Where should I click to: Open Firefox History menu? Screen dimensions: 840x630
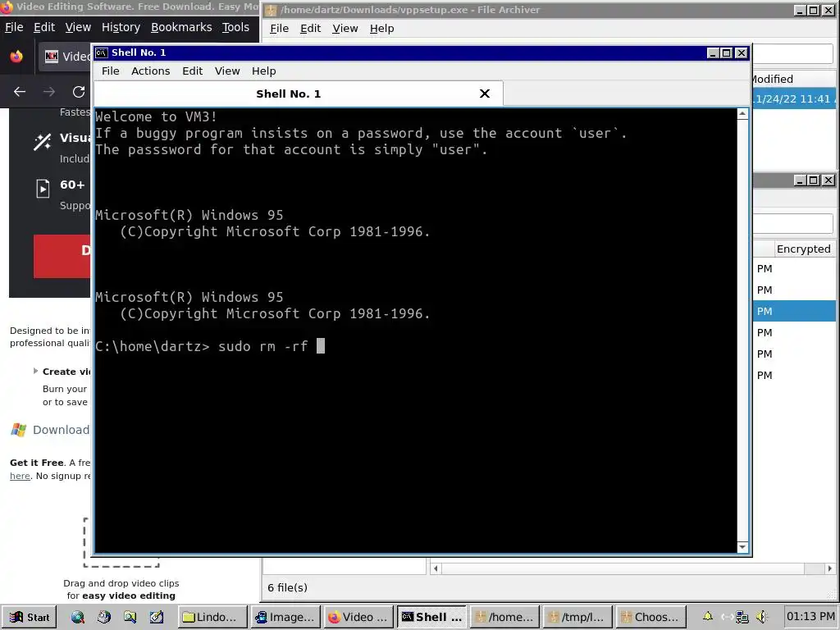click(x=121, y=27)
